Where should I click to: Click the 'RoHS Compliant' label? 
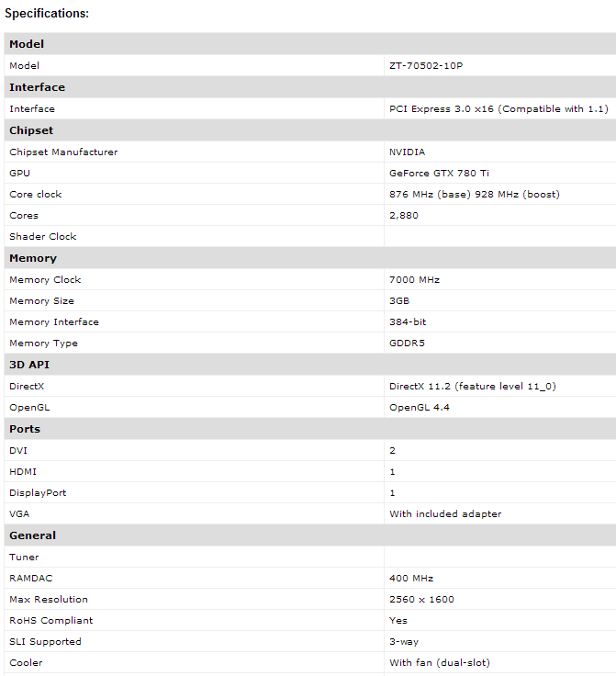pyautogui.click(x=50, y=620)
